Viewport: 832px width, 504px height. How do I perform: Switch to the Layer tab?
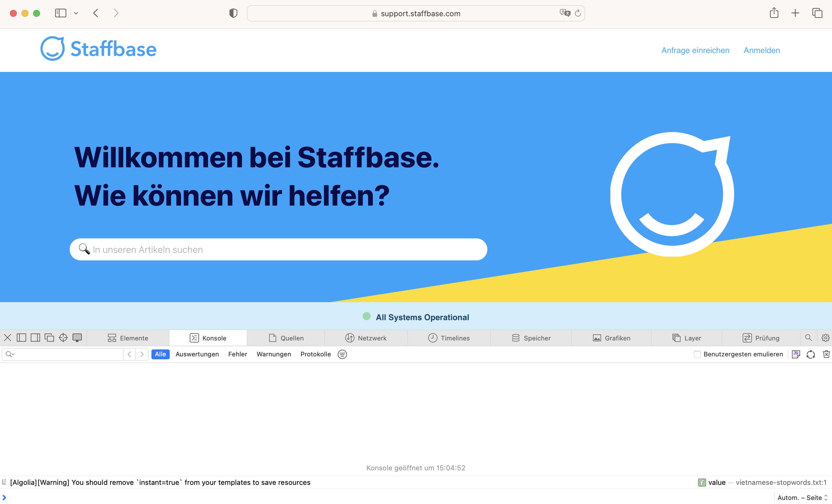coord(686,338)
